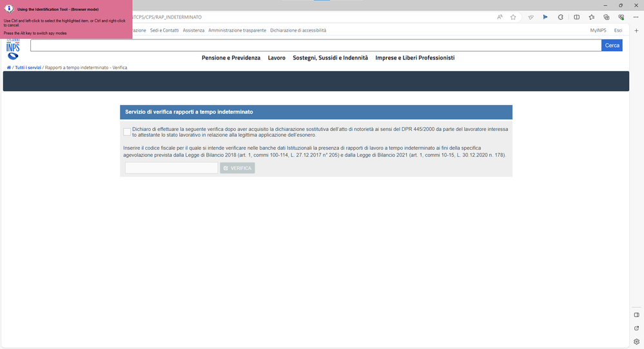Viewport: 644px width, 349px height.
Task: Follow the Tutti i servizi breadcrumb link
Action: point(28,68)
